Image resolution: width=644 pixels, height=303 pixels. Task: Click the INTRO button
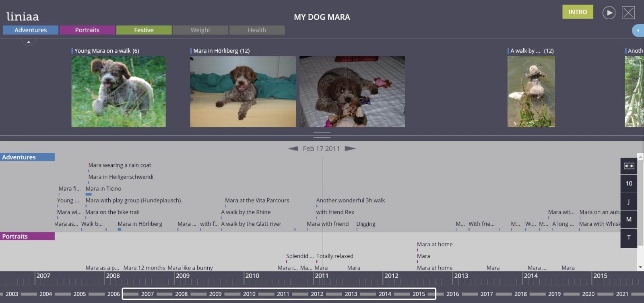point(578,12)
